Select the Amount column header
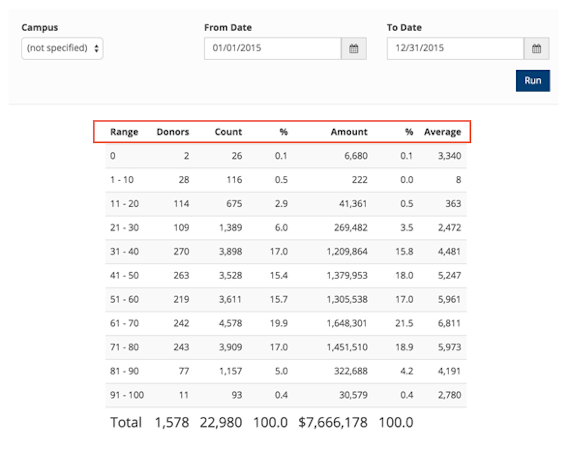Image resolution: width=567 pixels, height=450 pixels. pyautogui.click(x=349, y=132)
